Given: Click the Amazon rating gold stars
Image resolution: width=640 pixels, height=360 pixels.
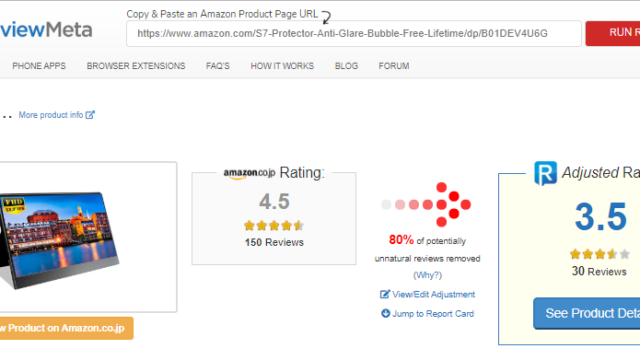Looking at the screenshot, I should click(274, 225).
